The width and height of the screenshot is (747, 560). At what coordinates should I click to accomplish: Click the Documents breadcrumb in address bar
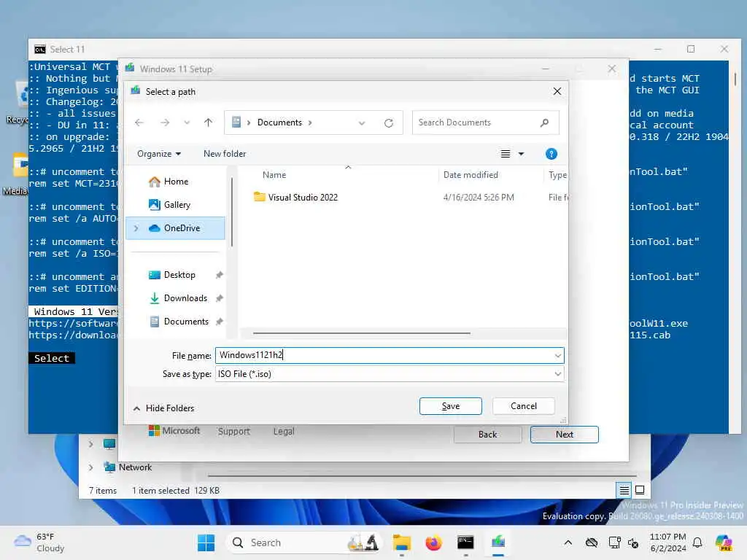coord(279,122)
